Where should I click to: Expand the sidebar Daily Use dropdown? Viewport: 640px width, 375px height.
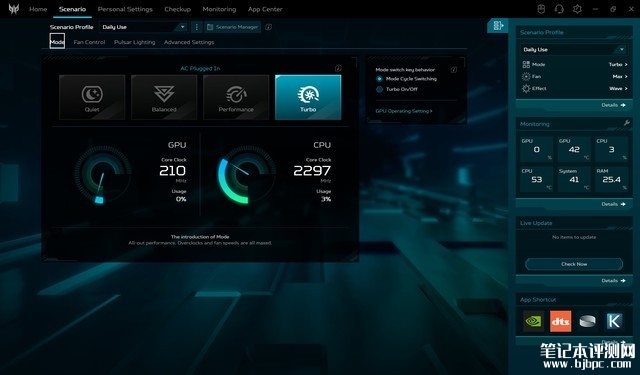[574, 49]
